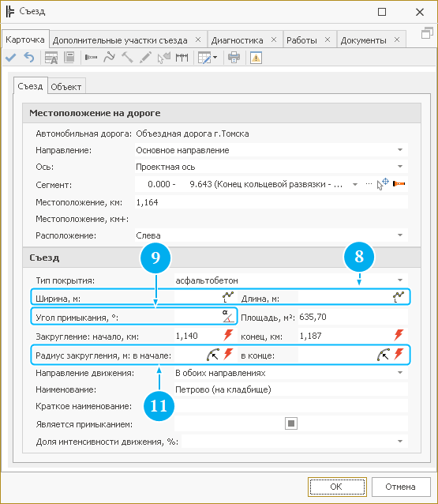Click the orange flashlight icon near Сегмент
Screen dimensions: 438x504
pyautogui.click(x=399, y=184)
